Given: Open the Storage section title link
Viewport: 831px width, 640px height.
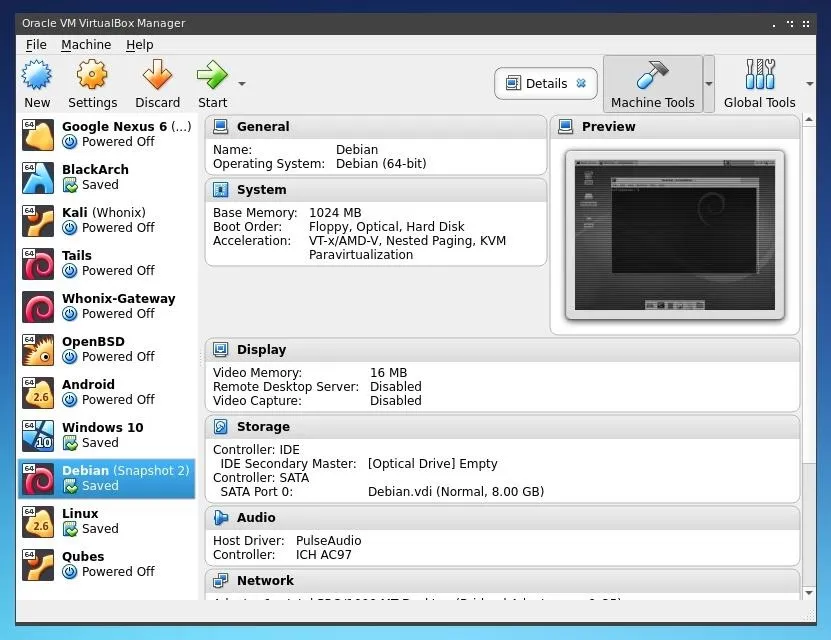Looking at the screenshot, I should click(x=263, y=426).
